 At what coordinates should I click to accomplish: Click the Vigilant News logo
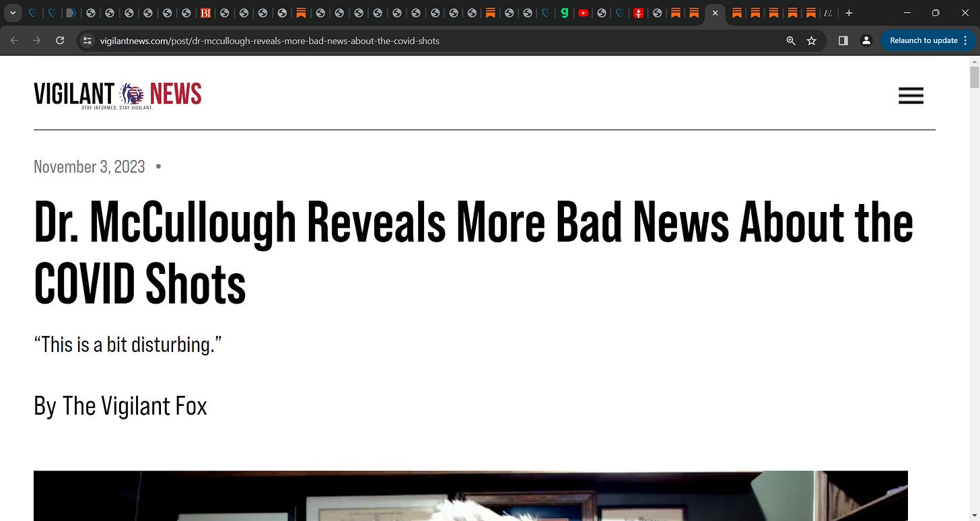(118, 96)
